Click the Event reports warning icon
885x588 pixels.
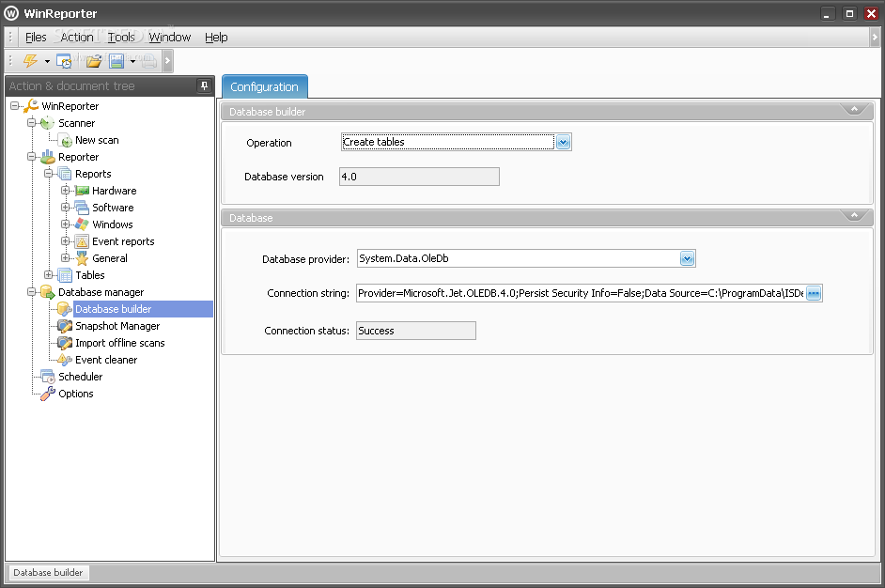[82, 241]
